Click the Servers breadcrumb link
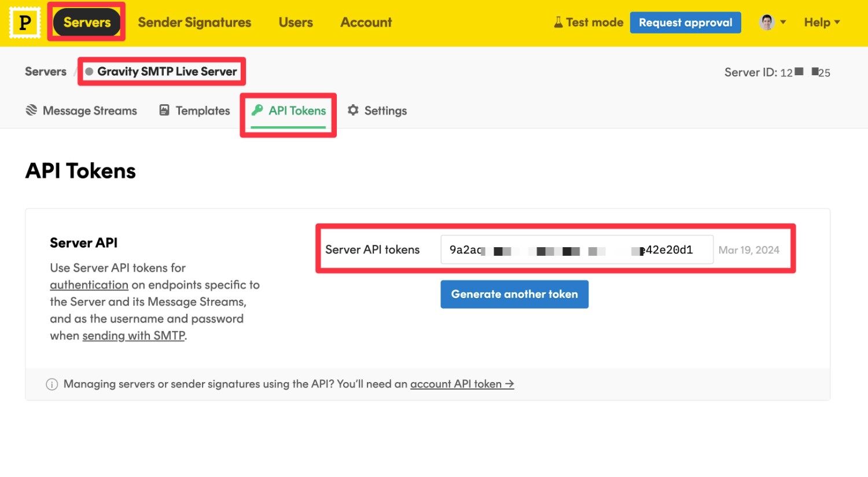This screenshot has width=868, height=477. [46, 72]
